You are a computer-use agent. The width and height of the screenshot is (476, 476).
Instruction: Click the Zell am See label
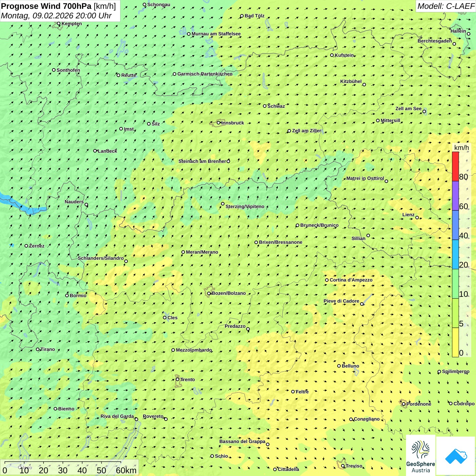(408, 108)
